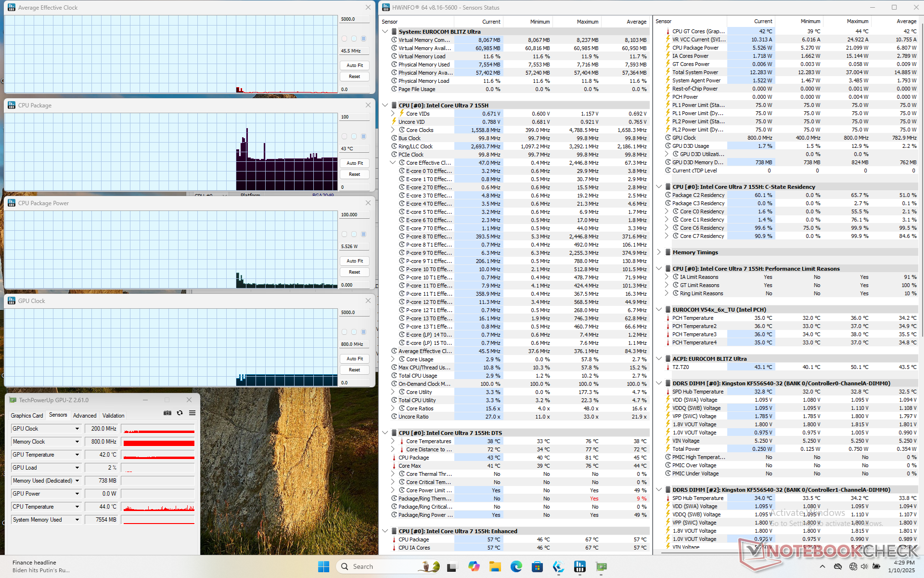Screen dimensions: 924x578
Task: Click the battery icon in system tray
Action: point(876,566)
